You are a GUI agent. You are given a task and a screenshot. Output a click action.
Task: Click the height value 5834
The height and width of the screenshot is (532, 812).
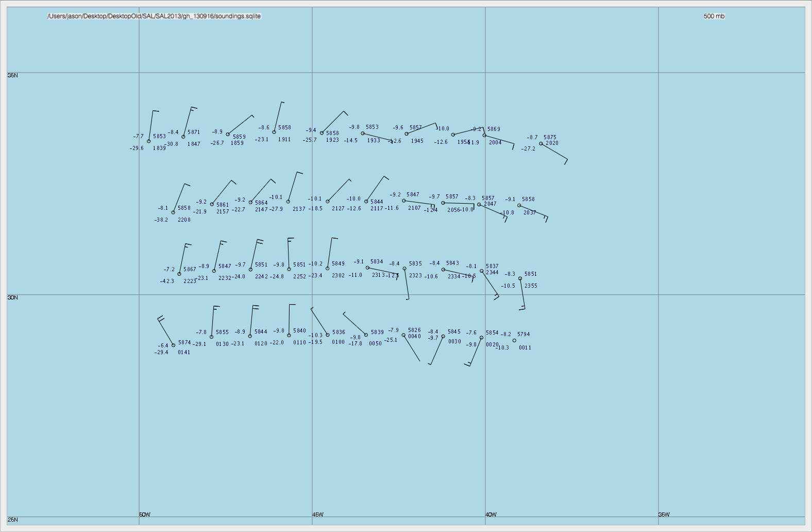coord(377,262)
